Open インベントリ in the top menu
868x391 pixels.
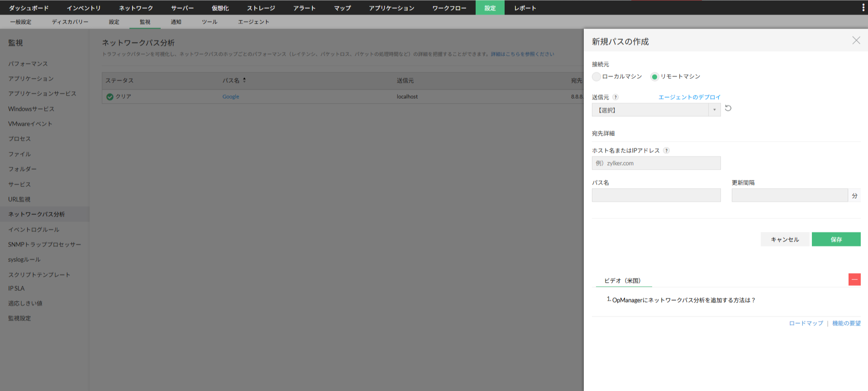coord(84,8)
